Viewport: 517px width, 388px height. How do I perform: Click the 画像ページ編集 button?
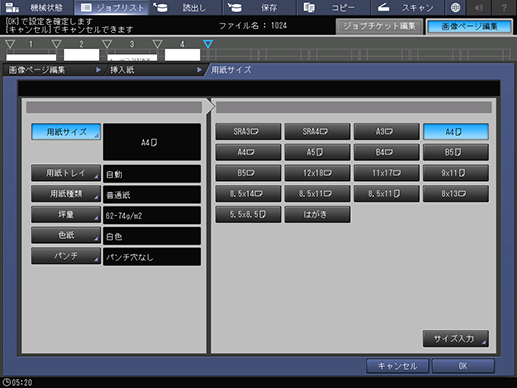[469, 26]
